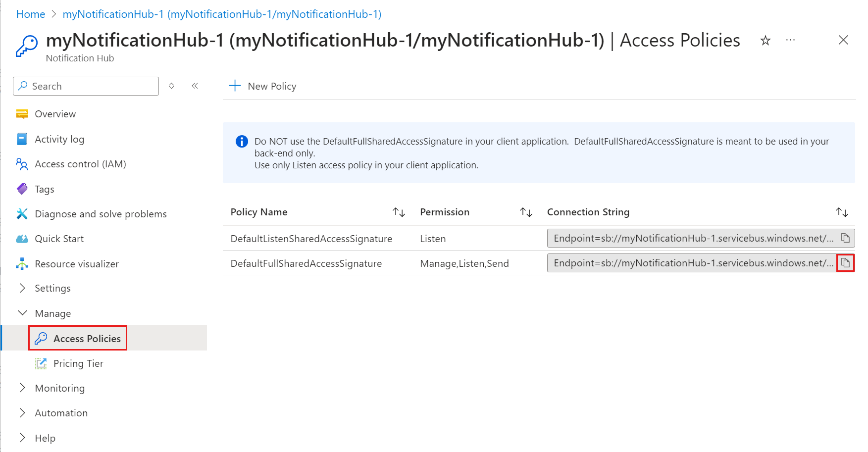The height and width of the screenshot is (452, 868).
Task: Copy the DefaultListenSharedAccessSignature connection string
Action: (x=845, y=238)
